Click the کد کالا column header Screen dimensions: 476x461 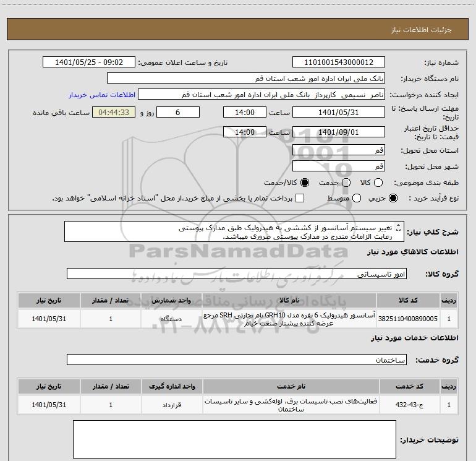[408, 300]
